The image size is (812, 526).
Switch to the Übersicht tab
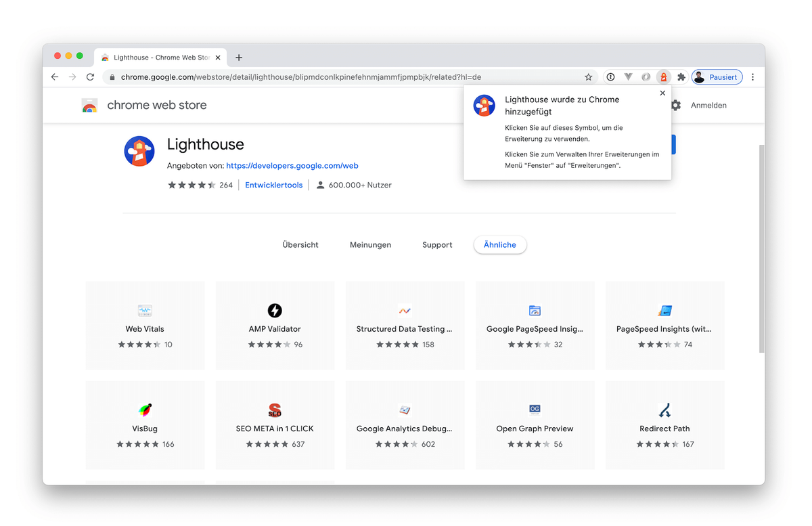pyautogui.click(x=300, y=245)
